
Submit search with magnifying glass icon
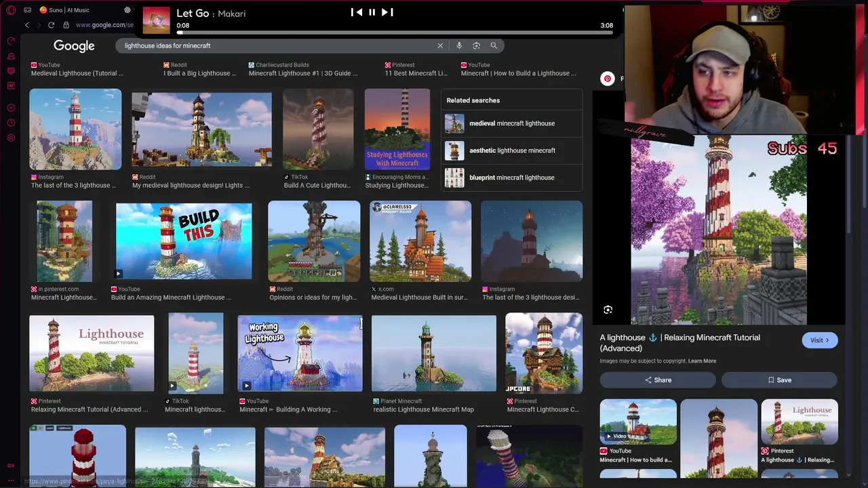click(x=494, y=45)
